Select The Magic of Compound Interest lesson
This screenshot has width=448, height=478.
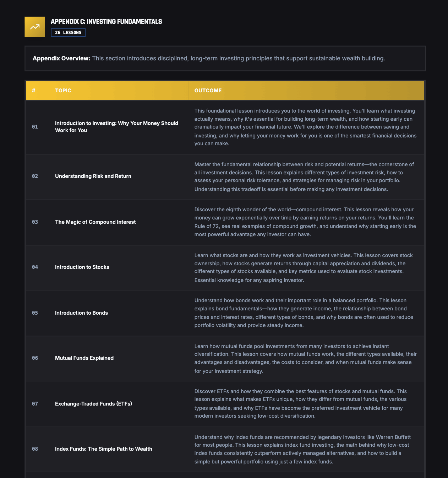(95, 222)
